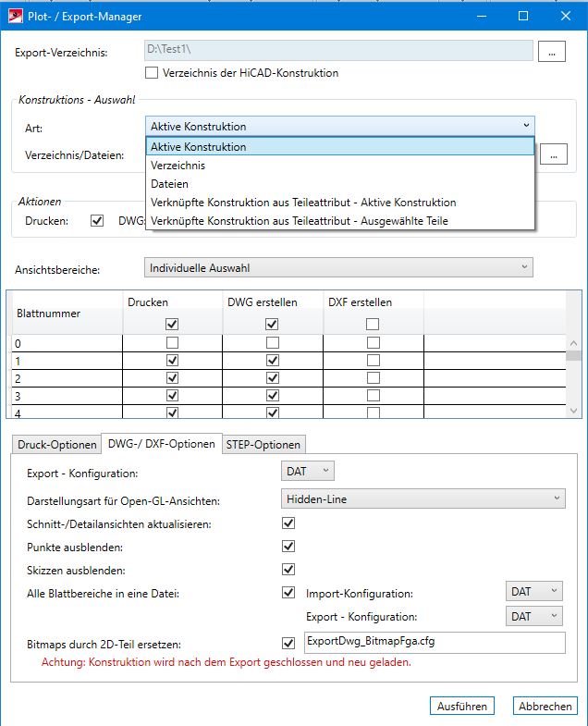Image resolution: width=588 pixels, height=726 pixels.
Task: Open the Ansichtsbereiche Individuelle Auswahl dropdown
Action: tap(339, 268)
